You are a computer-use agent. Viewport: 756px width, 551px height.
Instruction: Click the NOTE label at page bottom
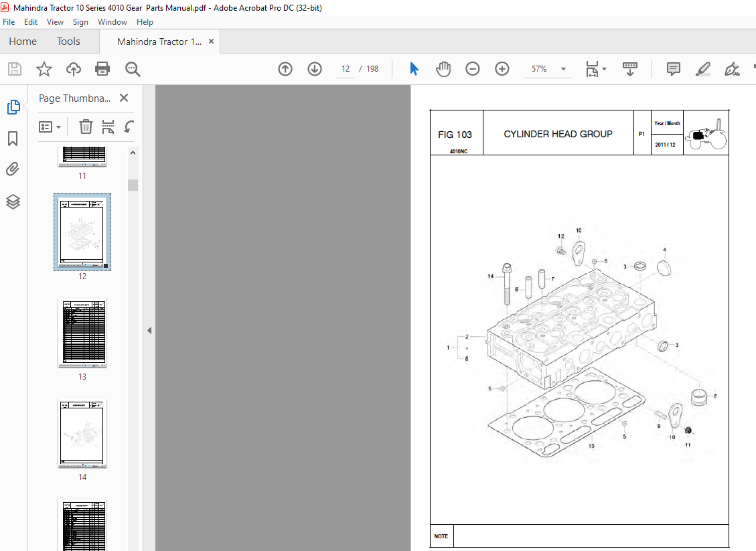pos(441,536)
